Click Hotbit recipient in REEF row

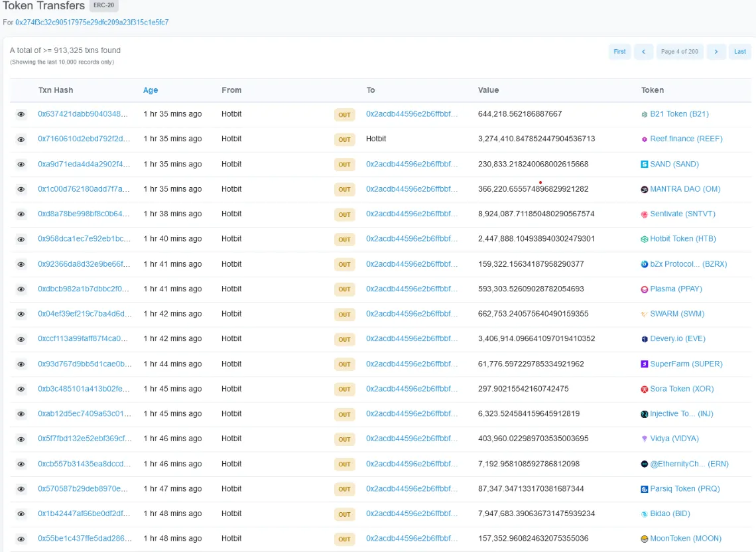point(376,139)
